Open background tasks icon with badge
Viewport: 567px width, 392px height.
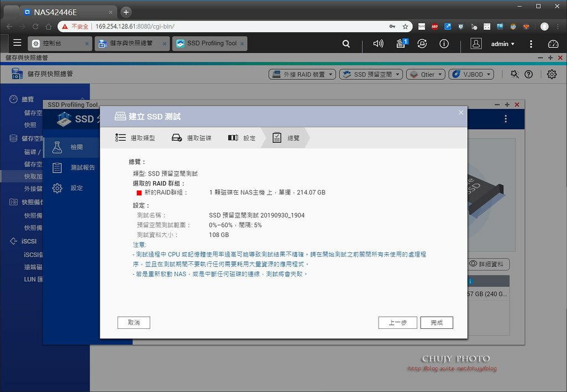pos(402,43)
